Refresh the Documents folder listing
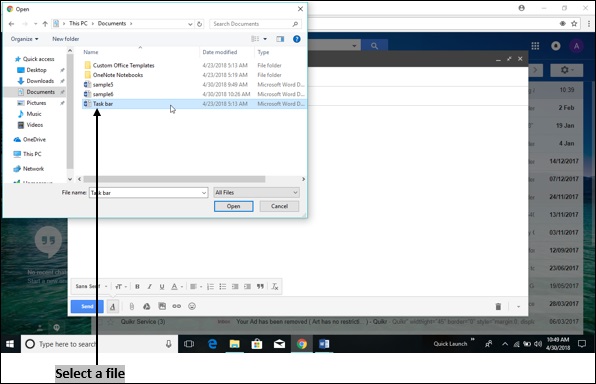Screen dimensions: 596x384 (x=200, y=24)
